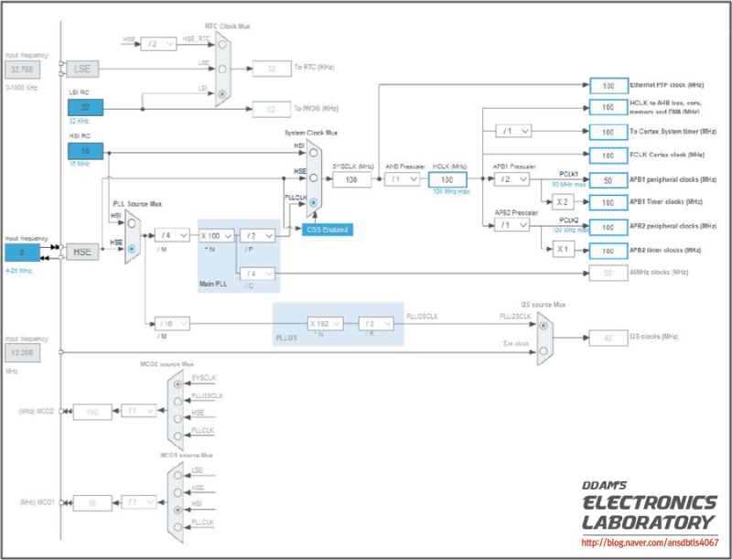Open the /M divider dropdown near PLL Source Mux
The width and height of the screenshot is (732, 560).
point(173,234)
